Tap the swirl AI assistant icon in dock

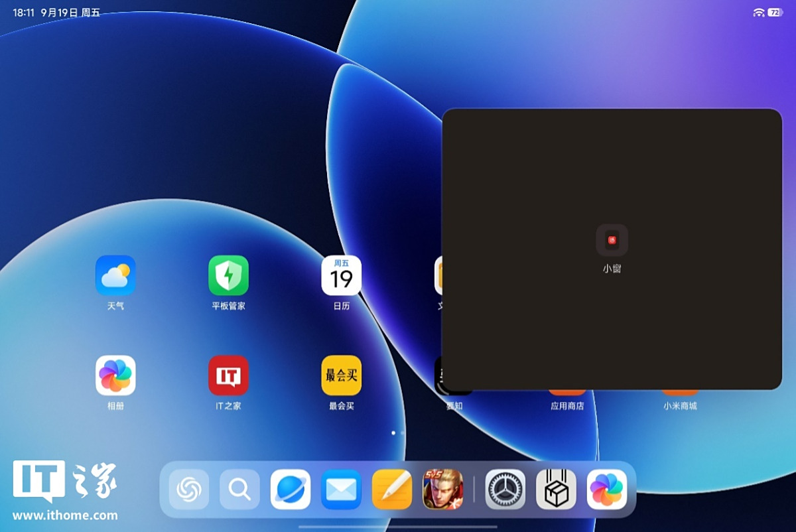(x=189, y=490)
